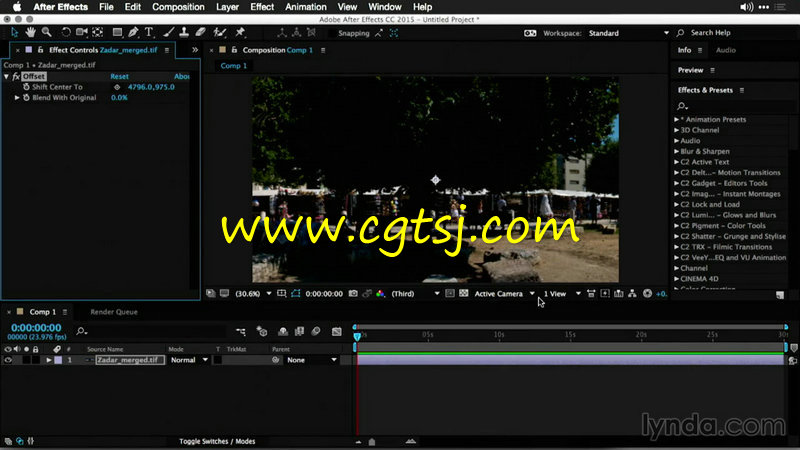Collapse the Offset effect triangle
This screenshot has height=450, width=800.
tap(7, 77)
